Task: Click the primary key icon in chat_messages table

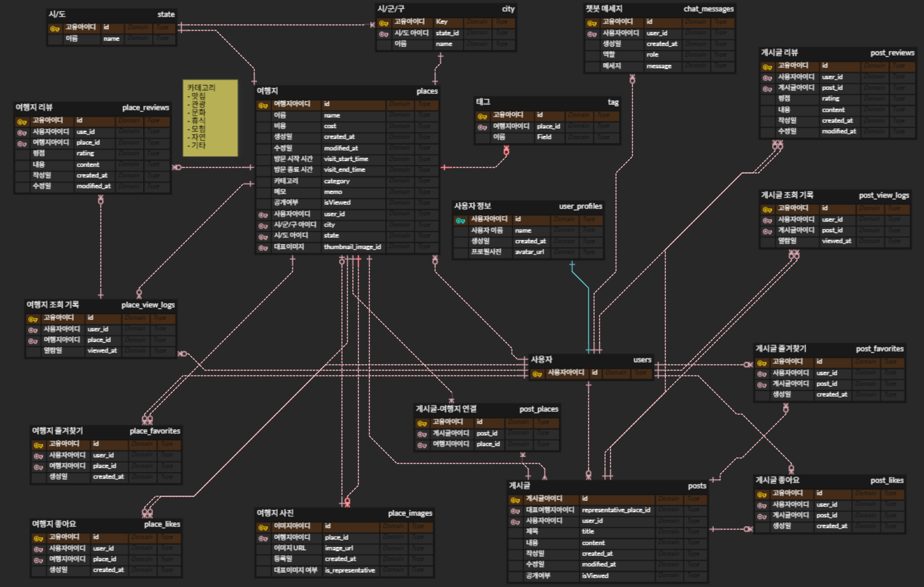Action: click(592, 23)
